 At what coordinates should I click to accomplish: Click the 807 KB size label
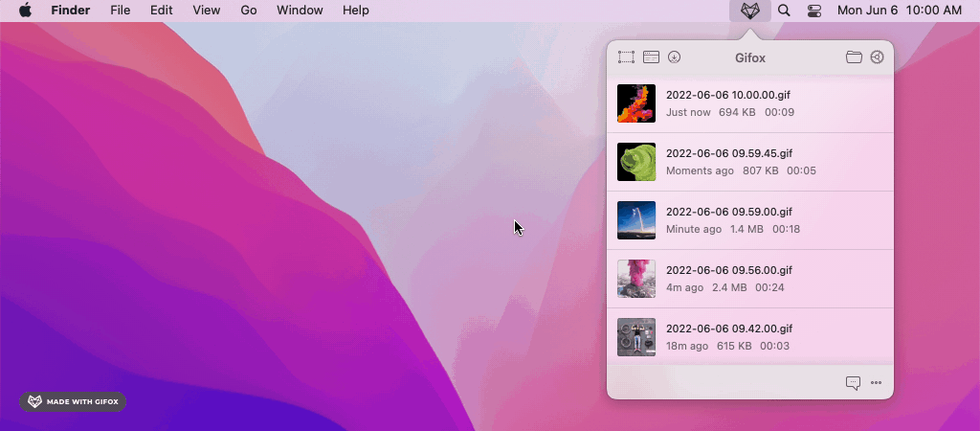pyautogui.click(x=761, y=170)
